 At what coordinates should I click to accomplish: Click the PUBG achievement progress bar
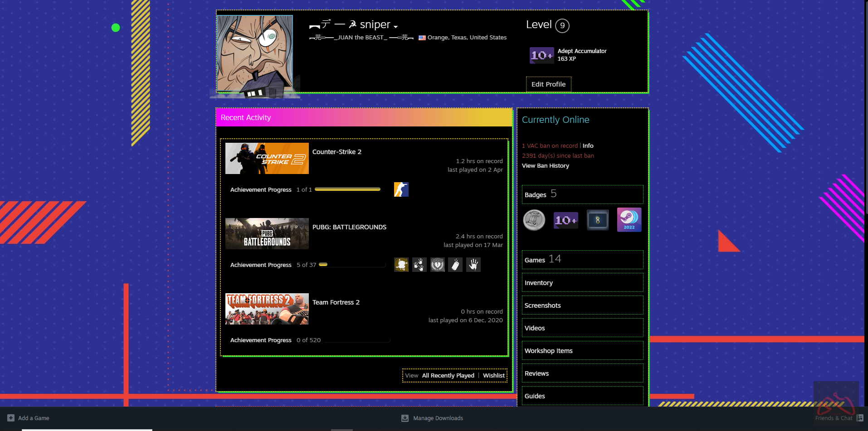coord(352,265)
